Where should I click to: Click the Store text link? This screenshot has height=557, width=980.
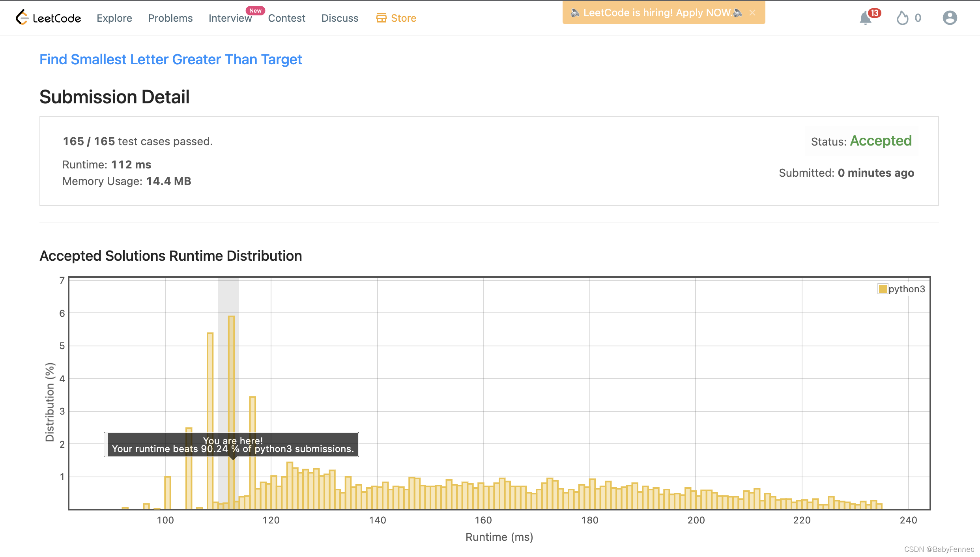(x=403, y=18)
